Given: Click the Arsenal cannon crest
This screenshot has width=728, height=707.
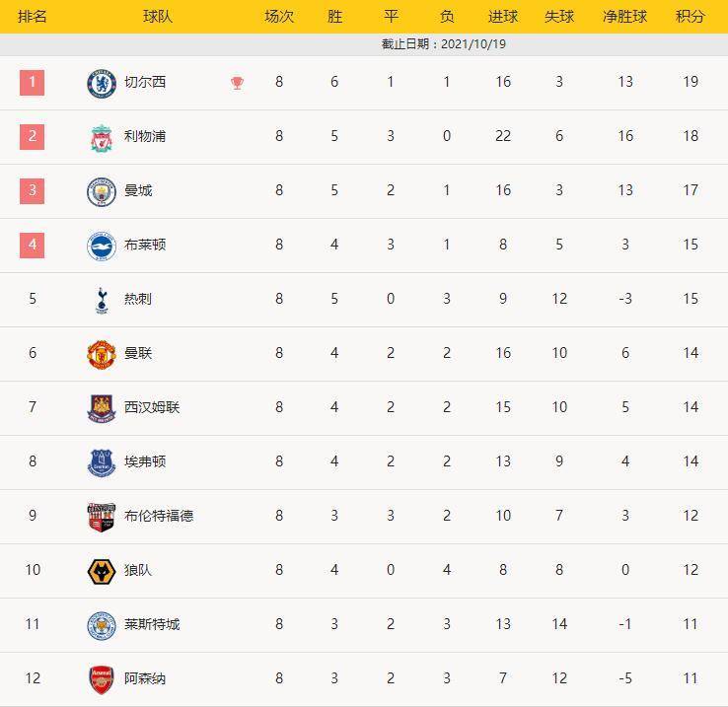Looking at the screenshot, I should coord(102,680).
